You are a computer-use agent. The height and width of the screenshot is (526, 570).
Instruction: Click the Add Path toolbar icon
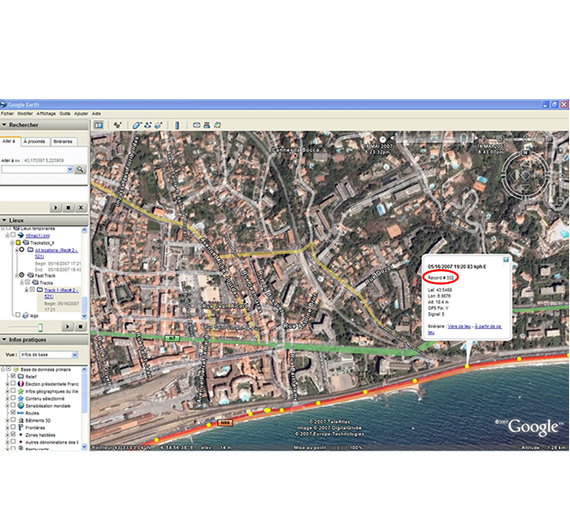(148, 125)
